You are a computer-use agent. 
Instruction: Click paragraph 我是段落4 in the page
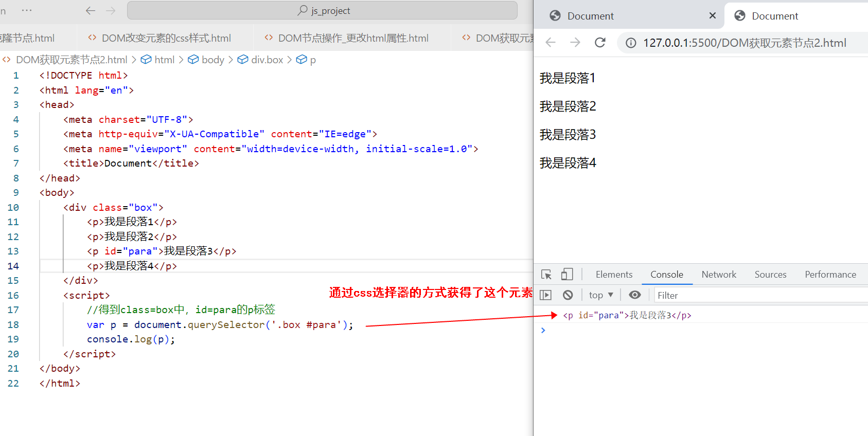coord(568,163)
